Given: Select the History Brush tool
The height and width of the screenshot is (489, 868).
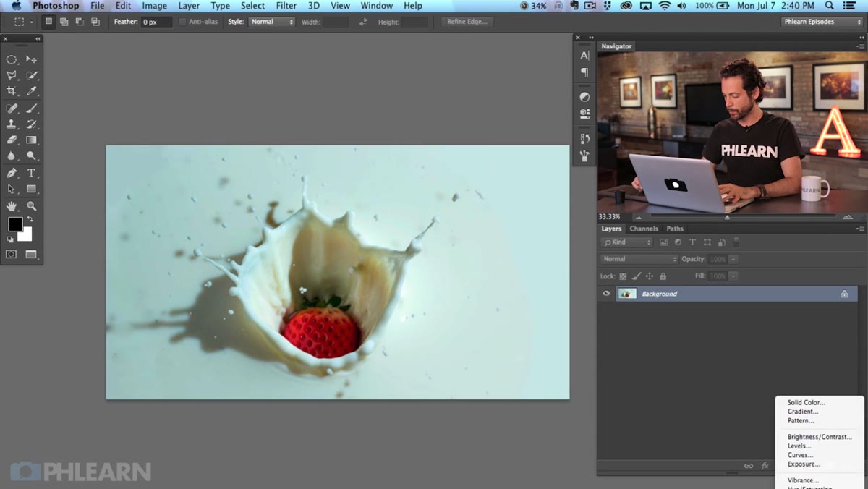Looking at the screenshot, I should (x=32, y=124).
